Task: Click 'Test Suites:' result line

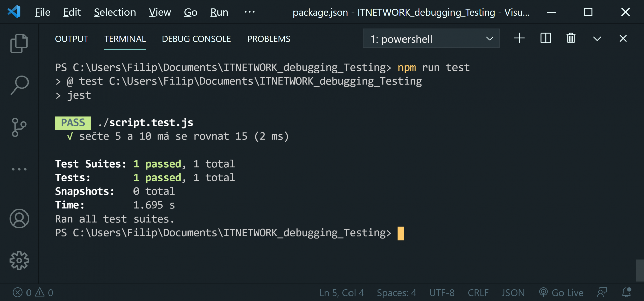Action: pyautogui.click(x=145, y=164)
